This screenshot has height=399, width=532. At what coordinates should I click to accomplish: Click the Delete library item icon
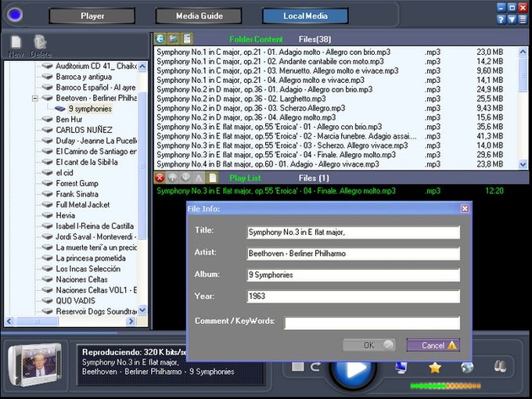tap(40, 42)
